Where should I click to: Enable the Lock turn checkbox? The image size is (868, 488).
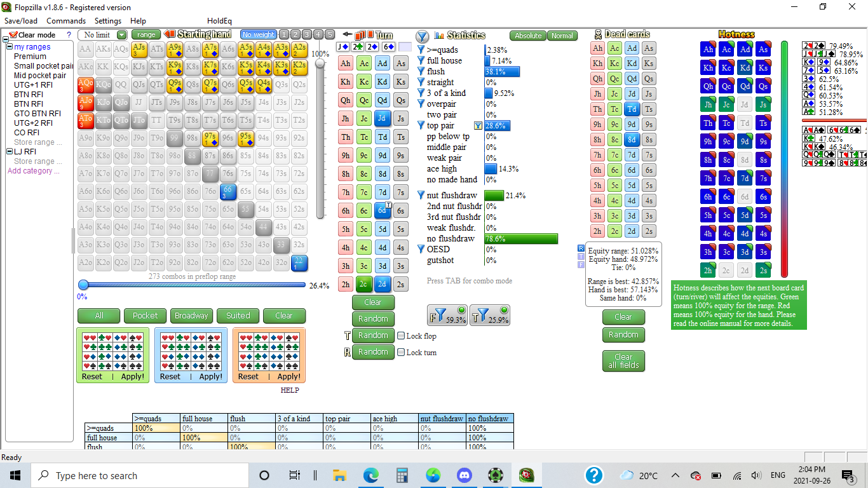click(401, 352)
